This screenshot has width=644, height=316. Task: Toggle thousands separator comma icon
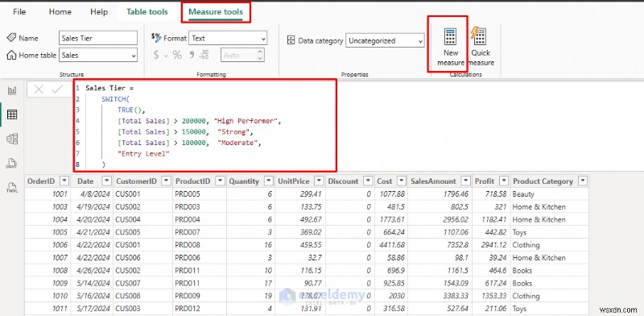[192, 55]
